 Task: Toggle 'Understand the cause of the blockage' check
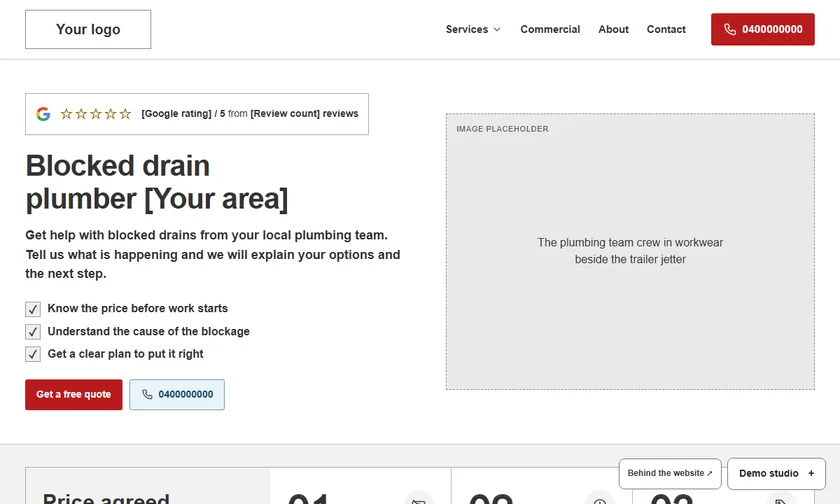(33, 332)
